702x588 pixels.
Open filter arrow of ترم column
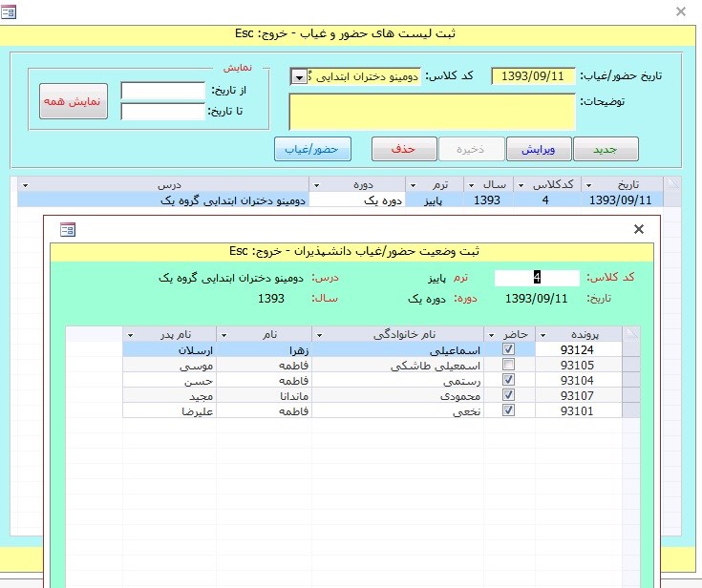(414, 185)
